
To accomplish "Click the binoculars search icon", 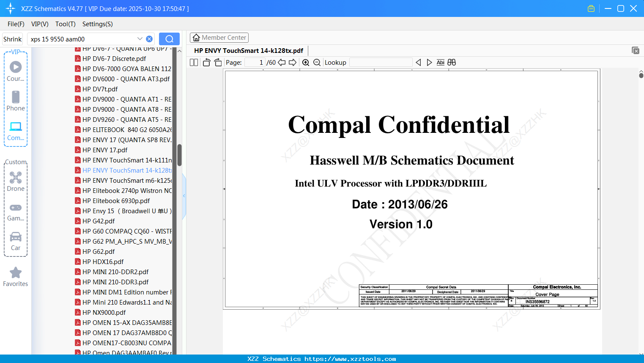I will 452,62.
